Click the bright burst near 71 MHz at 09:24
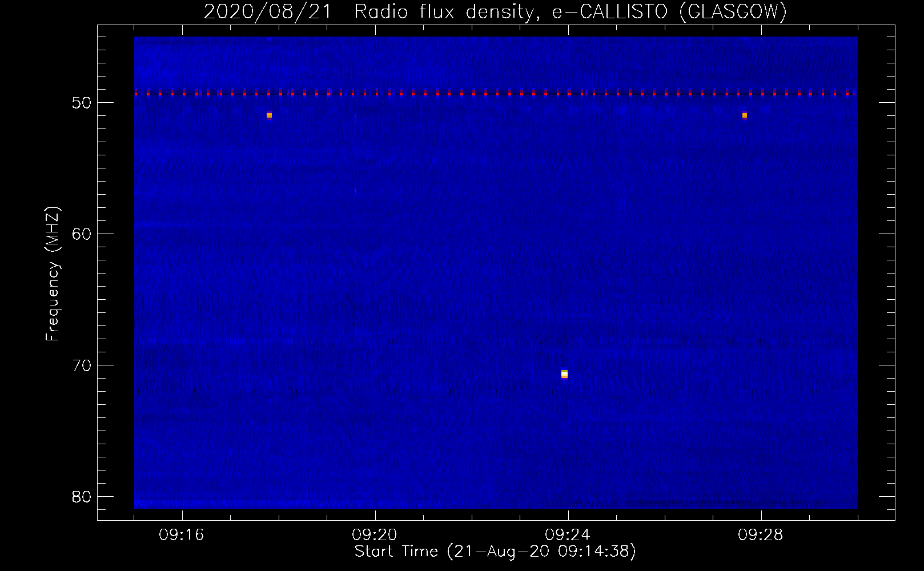This screenshot has width=924, height=571. pos(564,374)
